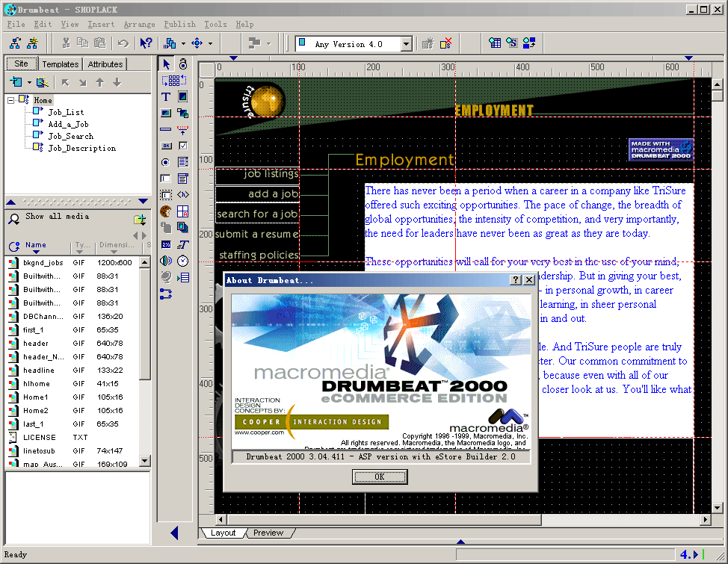The image size is (728, 564).
Task: Click the blue down triangle panel splitter
Action: (143, 202)
